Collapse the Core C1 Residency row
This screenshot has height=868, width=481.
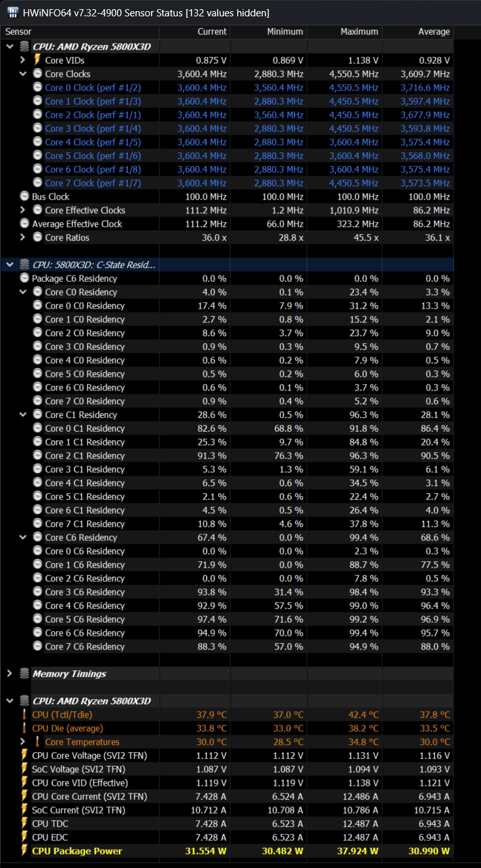(x=22, y=415)
